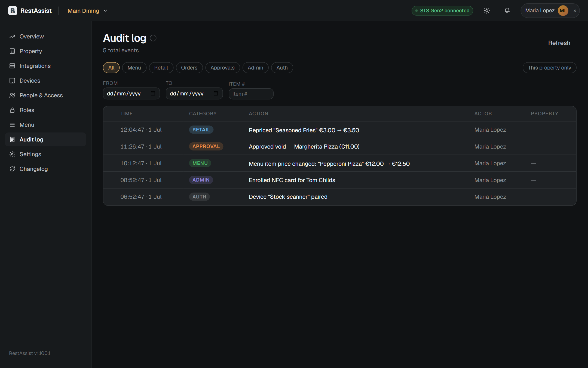Click the x next to Maria Lopez
Image resolution: width=588 pixels, height=368 pixels.
(x=575, y=11)
